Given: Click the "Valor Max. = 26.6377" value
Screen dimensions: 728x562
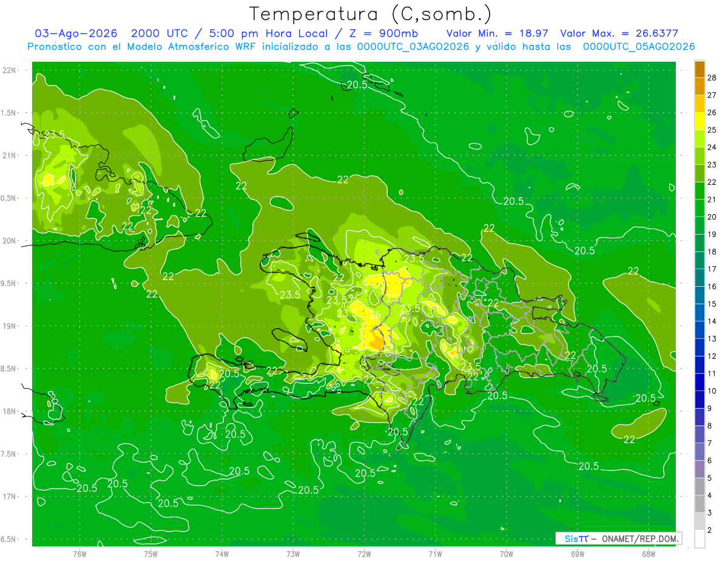Looking at the screenshot, I should pos(619,33).
